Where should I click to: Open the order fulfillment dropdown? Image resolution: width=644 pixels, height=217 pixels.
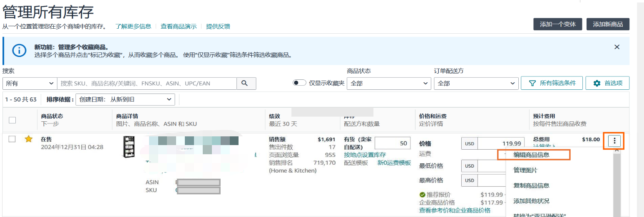pos(476,83)
